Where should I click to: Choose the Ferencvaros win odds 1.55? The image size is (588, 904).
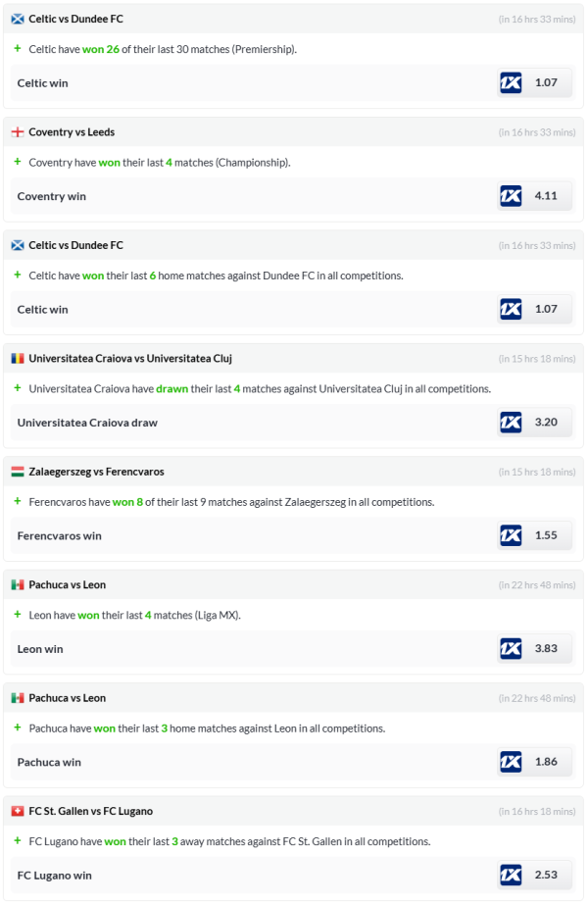[x=546, y=535]
